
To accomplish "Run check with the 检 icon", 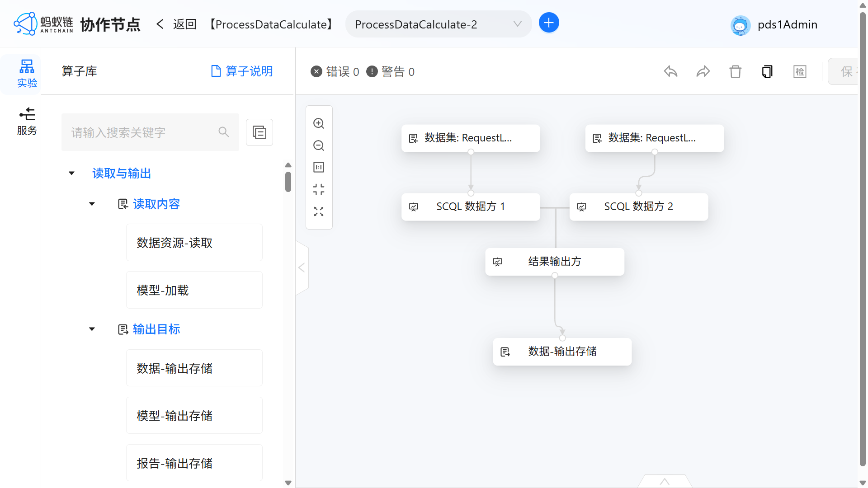I will click(800, 71).
